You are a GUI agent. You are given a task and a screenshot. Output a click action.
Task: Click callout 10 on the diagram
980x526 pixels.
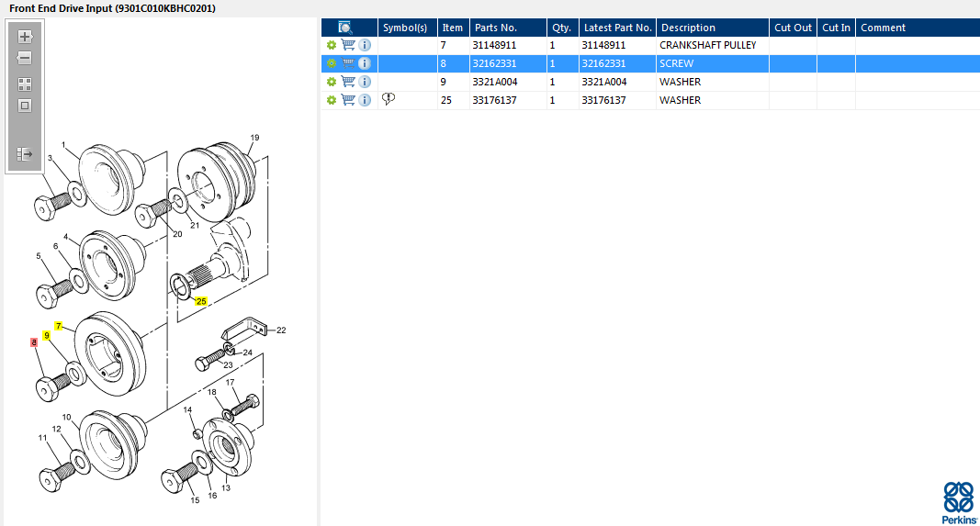click(x=66, y=417)
